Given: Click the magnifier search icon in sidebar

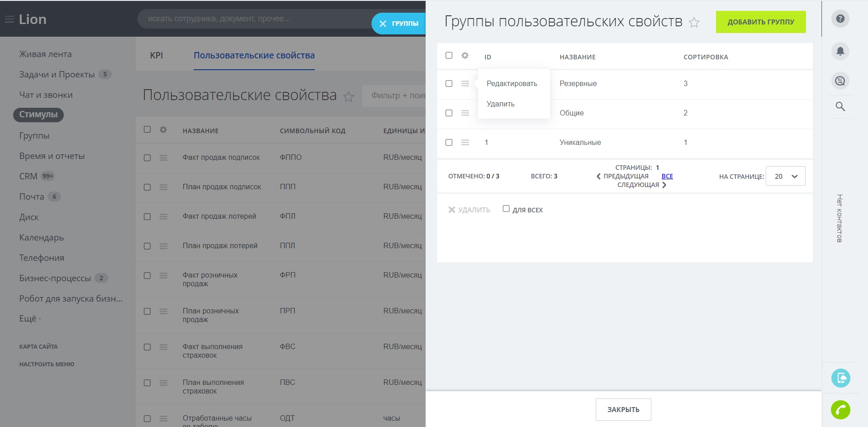Looking at the screenshot, I should (840, 107).
